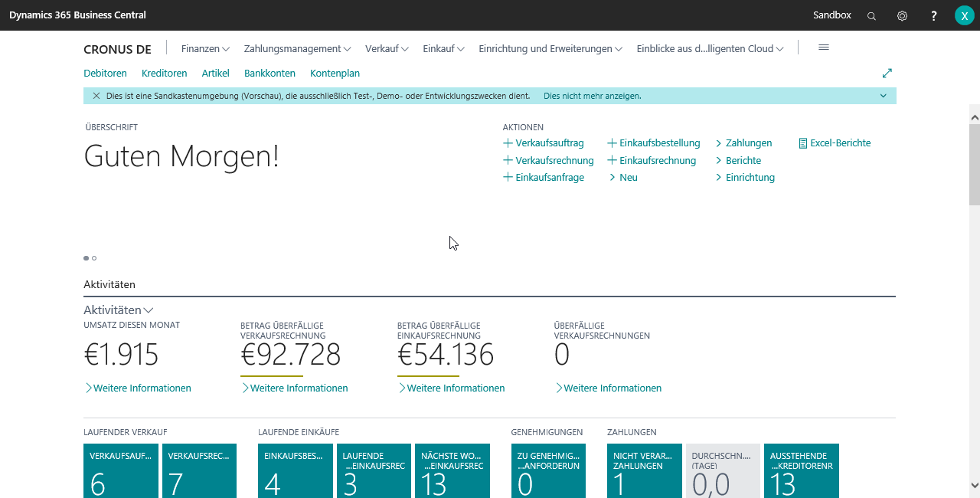
Task: Dismiss the sandbox notification with X
Action: [x=96, y=96]
